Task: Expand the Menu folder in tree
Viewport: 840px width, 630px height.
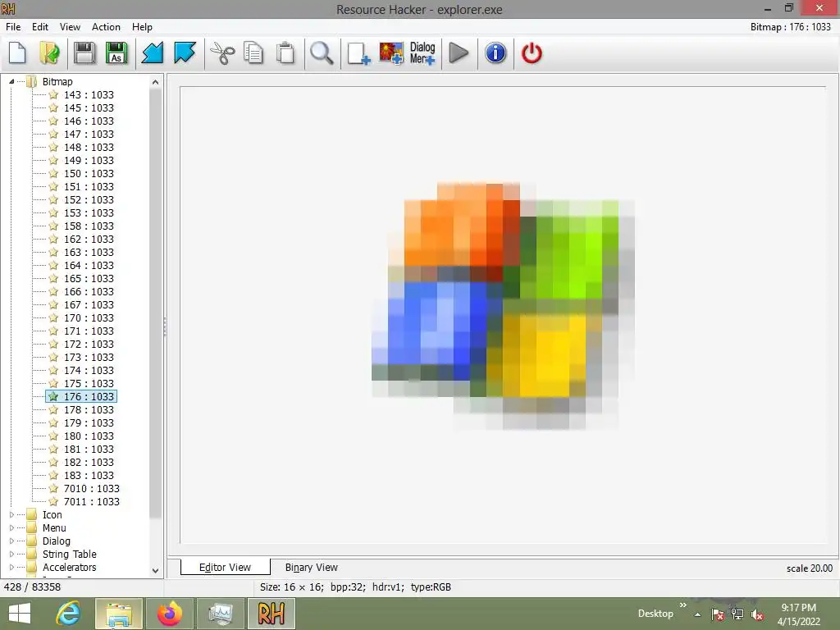Action: [x=11, y=527]
